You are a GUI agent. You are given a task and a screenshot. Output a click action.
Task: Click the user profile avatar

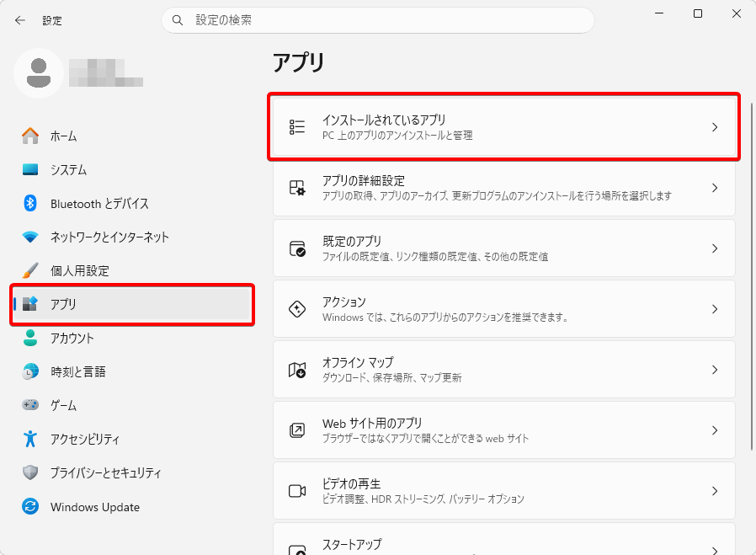(x=39, y=73)
